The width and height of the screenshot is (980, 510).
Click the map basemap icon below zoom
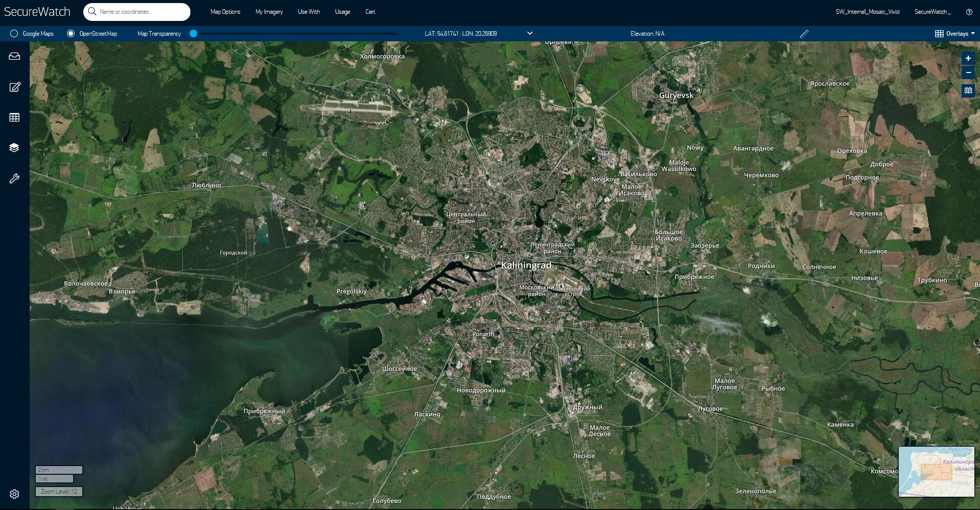(968, 91)
